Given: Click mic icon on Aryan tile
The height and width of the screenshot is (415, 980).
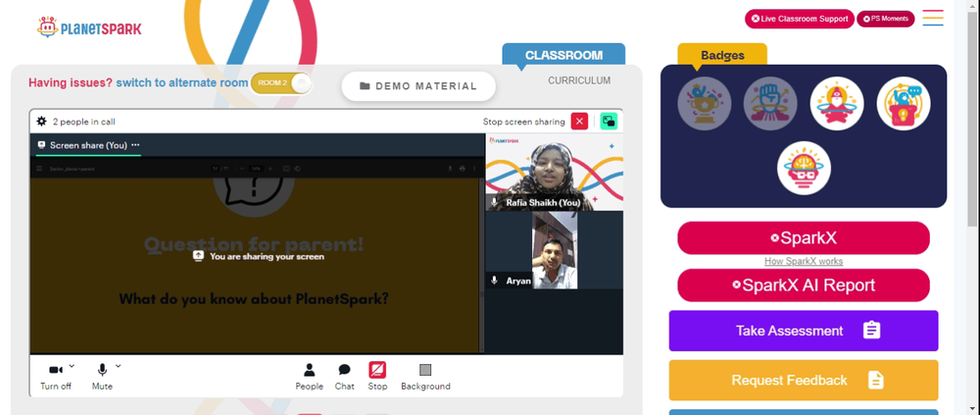Looking at the screenshot, I should pyautogui.click(x=494, y=281).
